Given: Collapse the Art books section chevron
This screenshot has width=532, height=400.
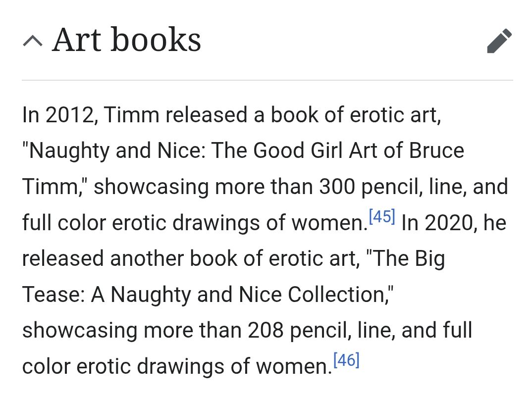Looking at the screenshot, I should (x=33, y=41).
